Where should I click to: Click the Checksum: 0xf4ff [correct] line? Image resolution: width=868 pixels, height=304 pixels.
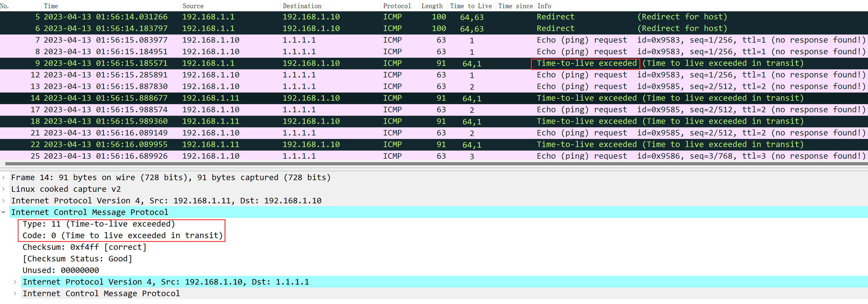84,247
